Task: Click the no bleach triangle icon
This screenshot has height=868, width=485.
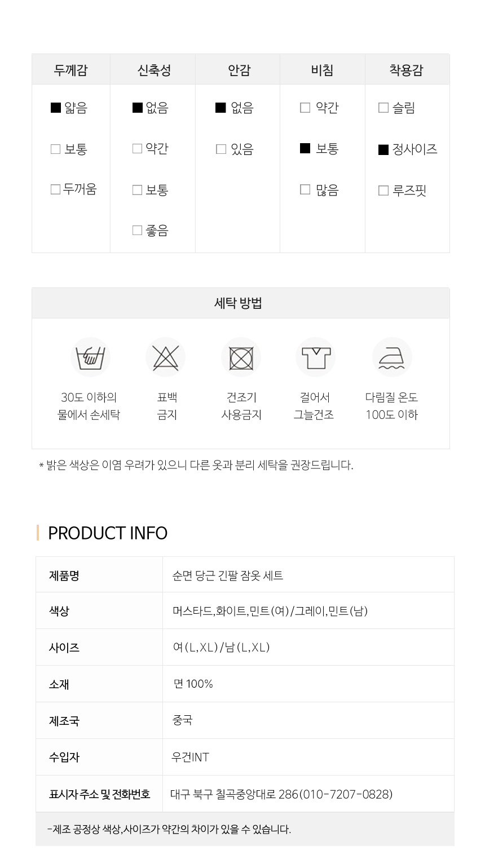Action: (166, 357)
